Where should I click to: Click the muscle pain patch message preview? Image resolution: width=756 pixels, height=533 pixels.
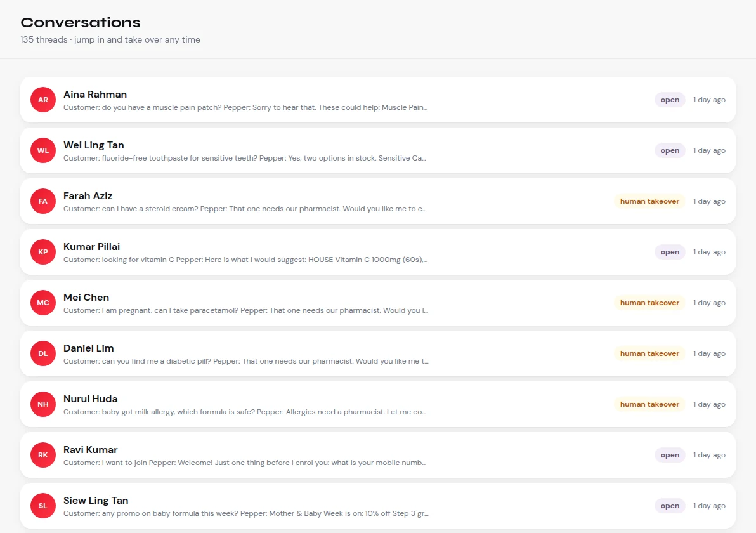coord(245,108)
